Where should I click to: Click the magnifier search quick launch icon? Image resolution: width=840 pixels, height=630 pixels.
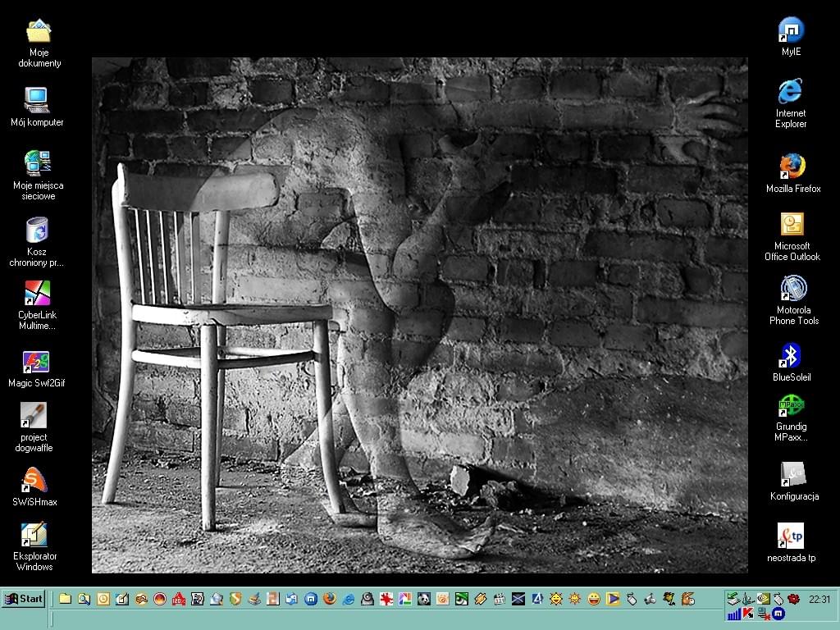click(x=84, y=599)
